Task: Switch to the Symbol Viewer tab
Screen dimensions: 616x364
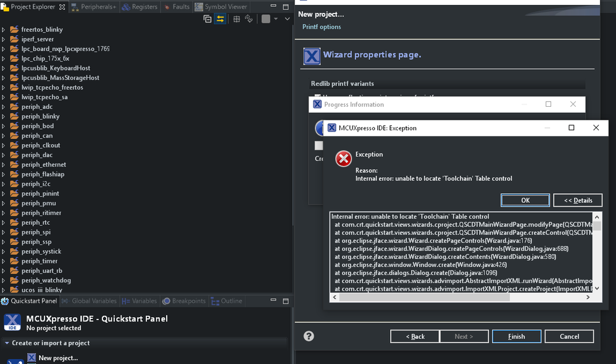Action: pyautogui.click(x=221, y=7)
